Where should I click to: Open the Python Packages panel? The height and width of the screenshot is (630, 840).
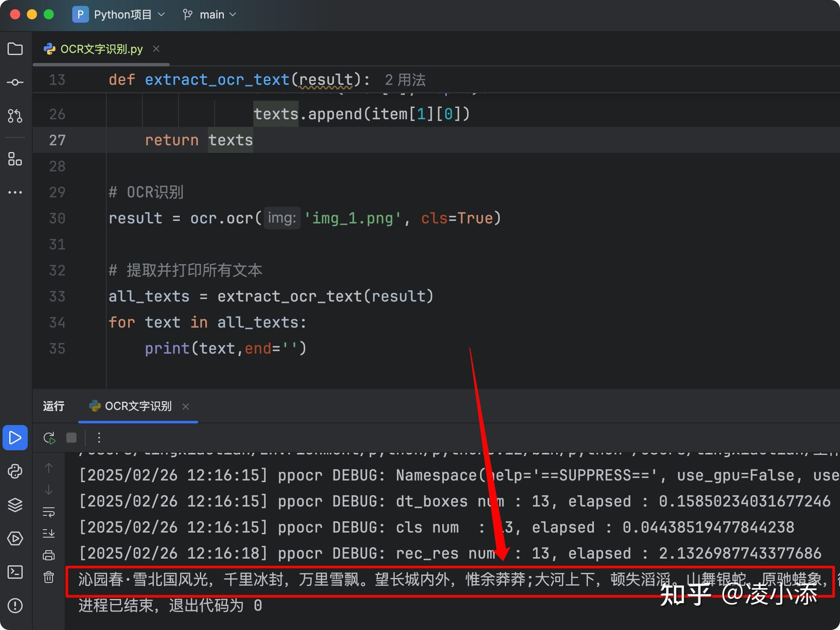pos(16,505)
